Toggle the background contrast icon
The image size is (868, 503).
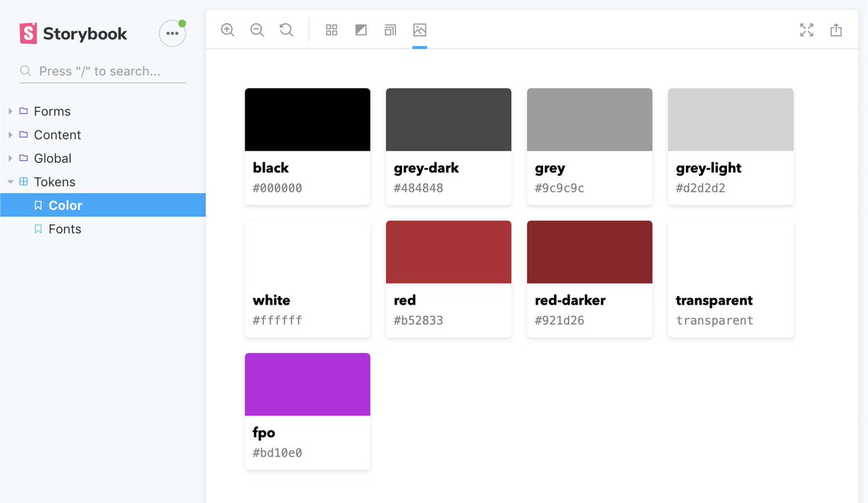tap(361, 30)
